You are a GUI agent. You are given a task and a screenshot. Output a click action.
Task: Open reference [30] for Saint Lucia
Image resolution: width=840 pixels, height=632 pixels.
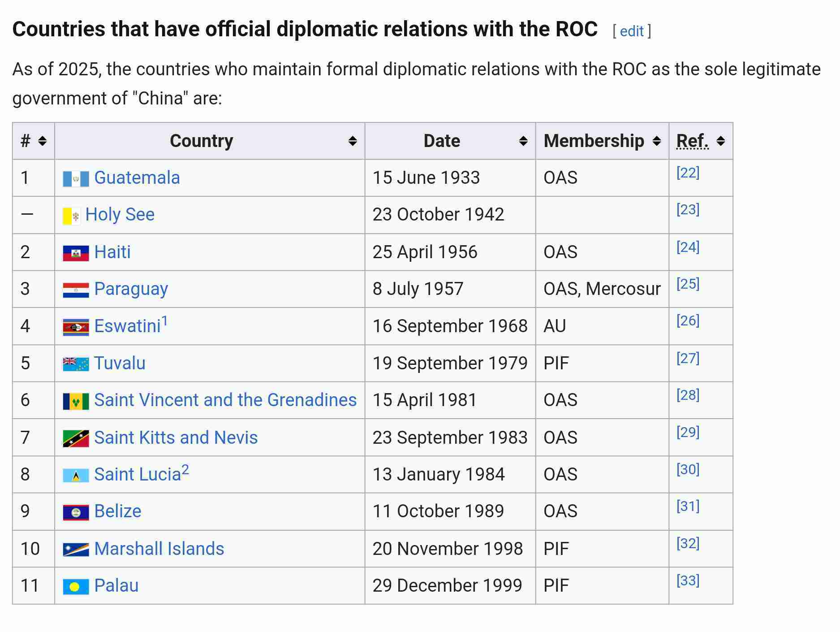pyautogui.click(x=688, y=469)
